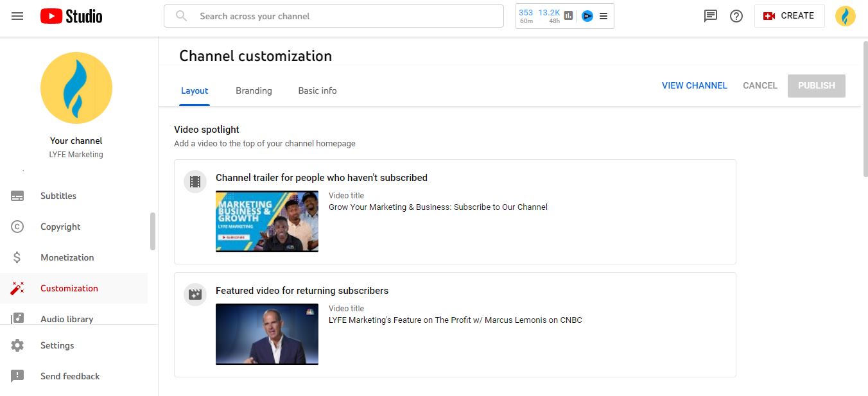This screenshot has height=396, width=868.
Task: Open account avatar menu in top right
Action: tap(845, 16)
